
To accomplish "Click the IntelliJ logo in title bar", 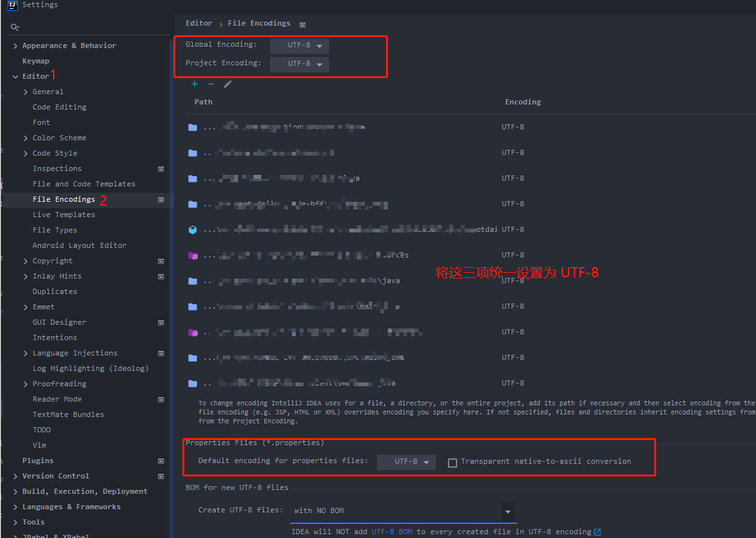I will tap(13, 5).
